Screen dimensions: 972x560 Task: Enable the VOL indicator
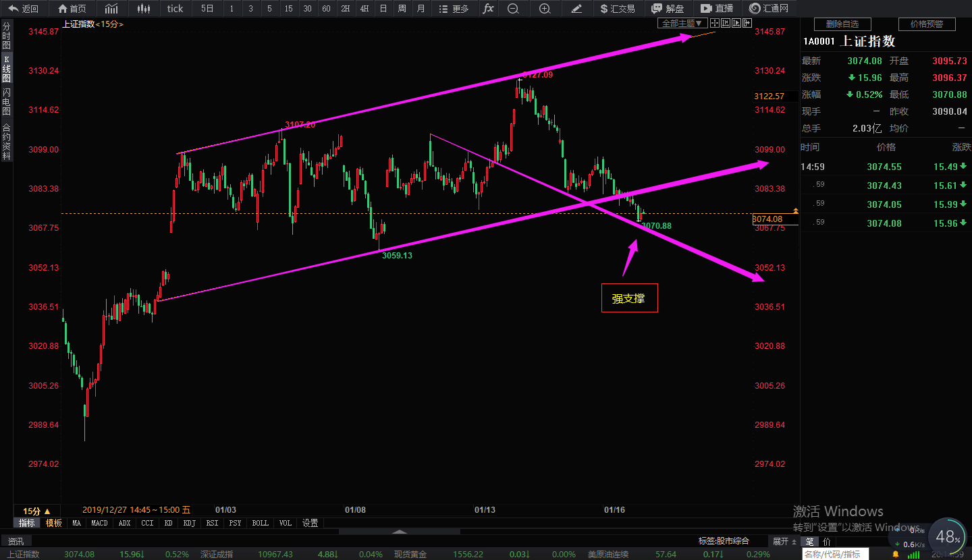point(285,523)
